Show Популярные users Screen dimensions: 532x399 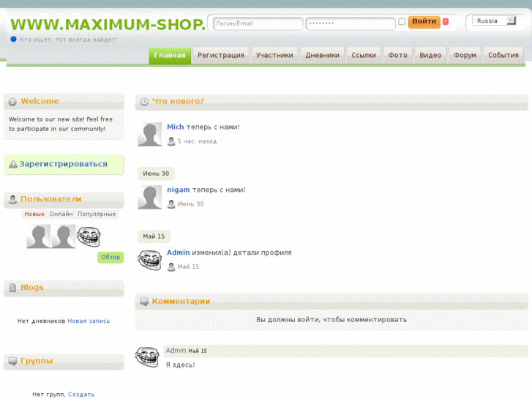tap(97, 214)
